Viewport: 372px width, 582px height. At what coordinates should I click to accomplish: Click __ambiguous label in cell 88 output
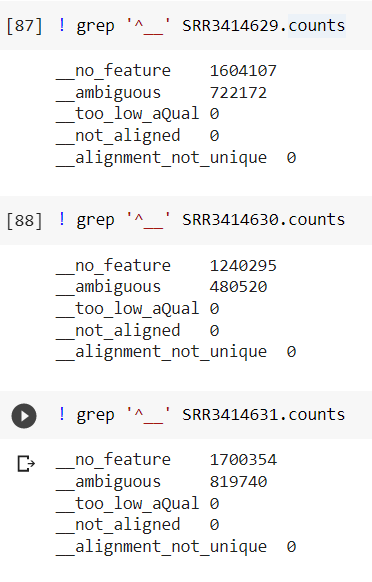[x=108, y=287]
